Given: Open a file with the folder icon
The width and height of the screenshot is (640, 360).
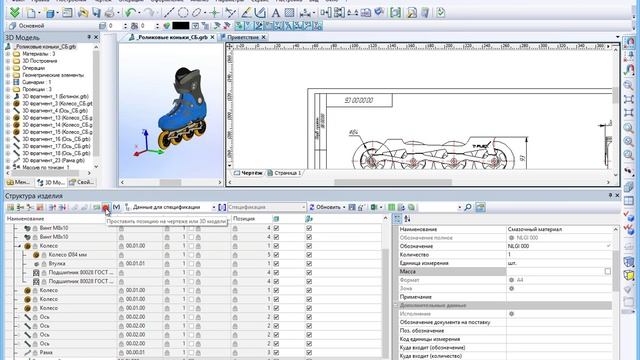Looking at the screenshot, I should coord(83,13).
